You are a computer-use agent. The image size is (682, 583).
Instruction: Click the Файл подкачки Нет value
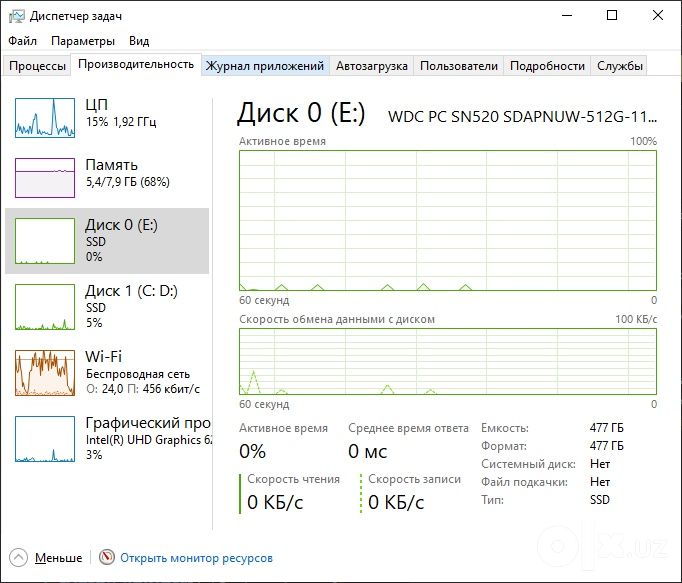[x=600, y=482]
